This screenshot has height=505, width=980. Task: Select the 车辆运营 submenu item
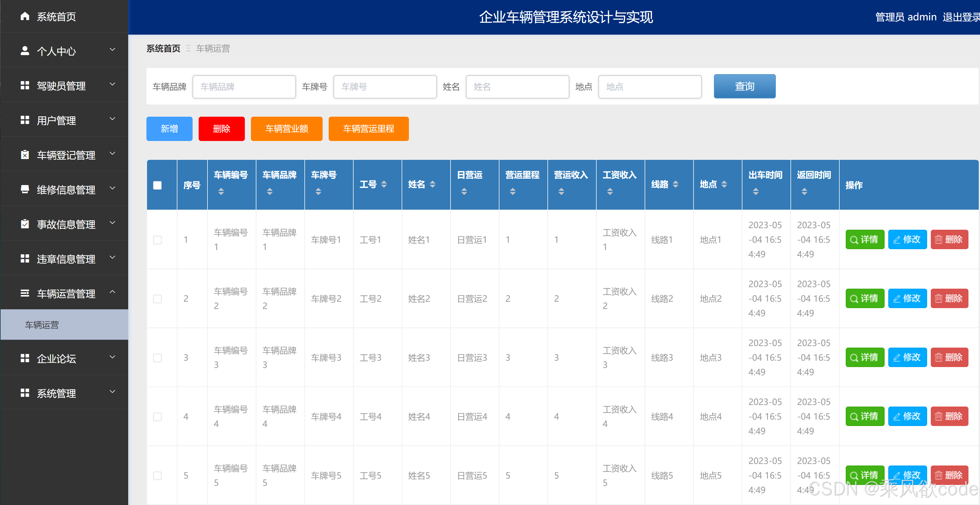42,325
